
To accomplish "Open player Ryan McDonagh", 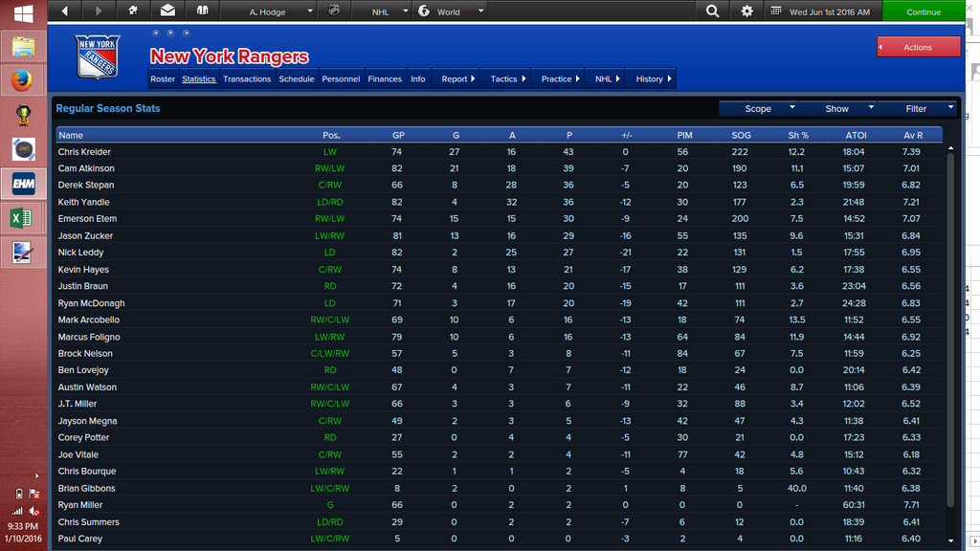I will (91, 303).
